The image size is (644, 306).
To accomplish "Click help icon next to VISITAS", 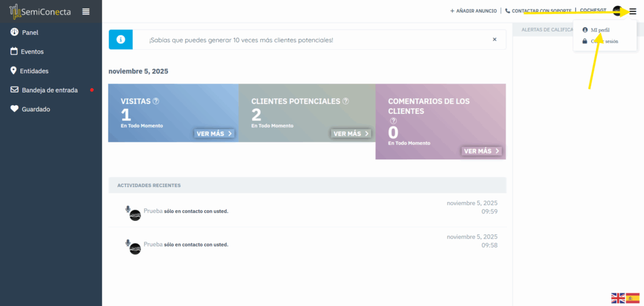I will coord(156,101).
